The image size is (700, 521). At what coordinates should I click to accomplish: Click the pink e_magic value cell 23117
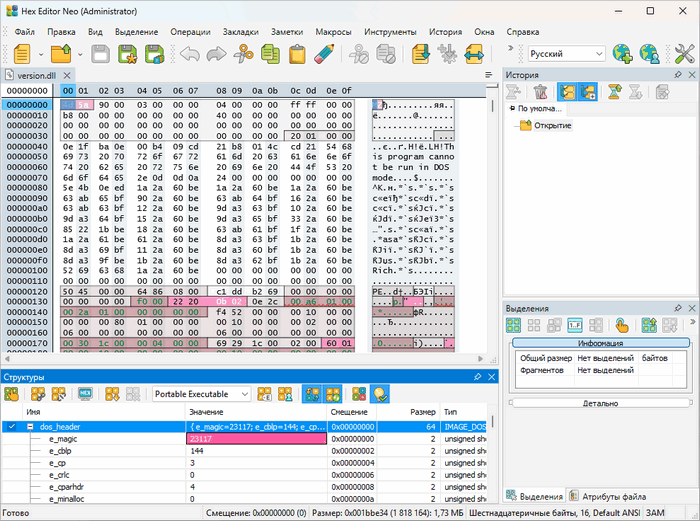click(257, 439)
